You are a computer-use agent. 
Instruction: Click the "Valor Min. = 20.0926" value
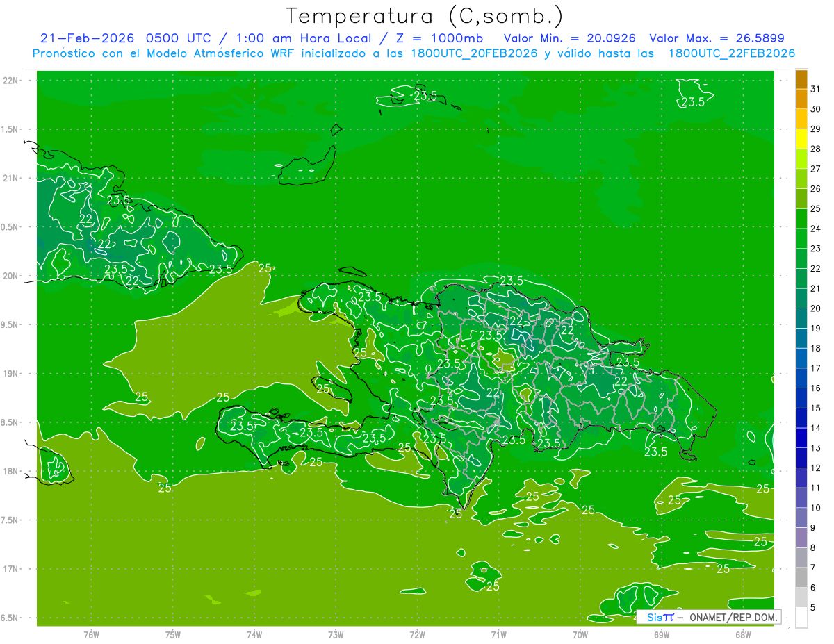click(569, 38)
